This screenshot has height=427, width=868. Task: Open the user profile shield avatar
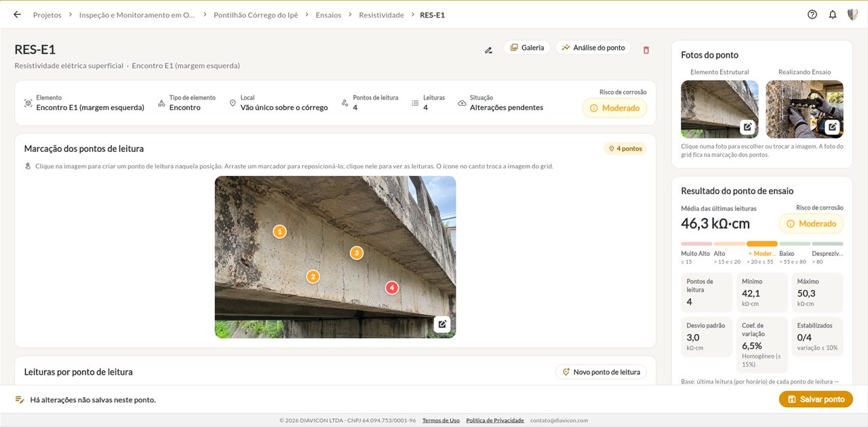coord(852,14)
